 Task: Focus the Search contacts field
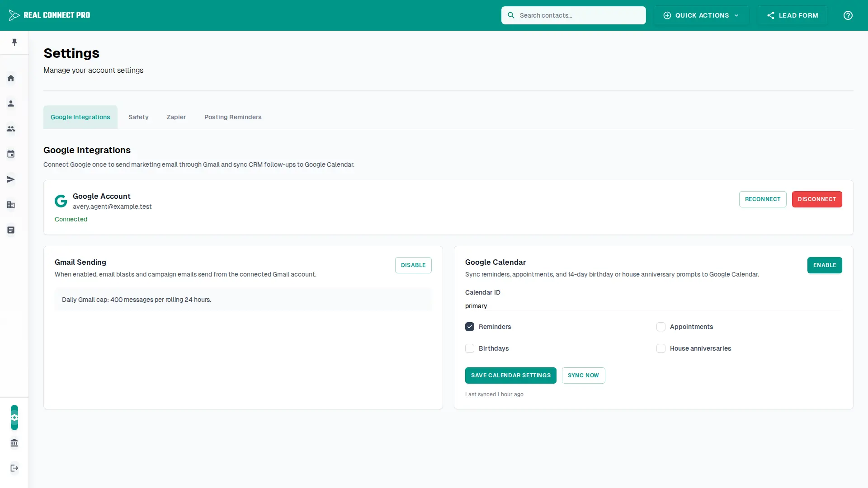573,15
